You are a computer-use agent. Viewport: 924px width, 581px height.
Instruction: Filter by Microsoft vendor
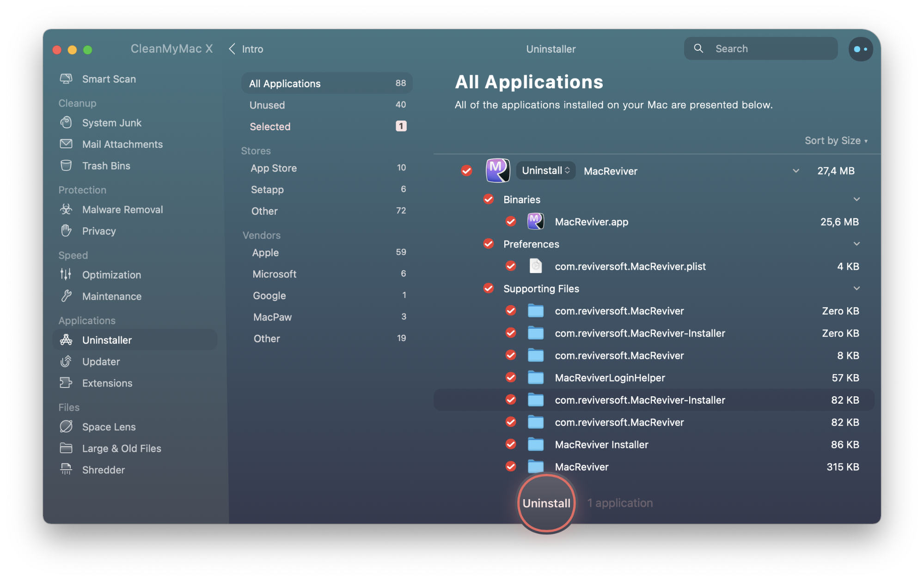(327, 274)
